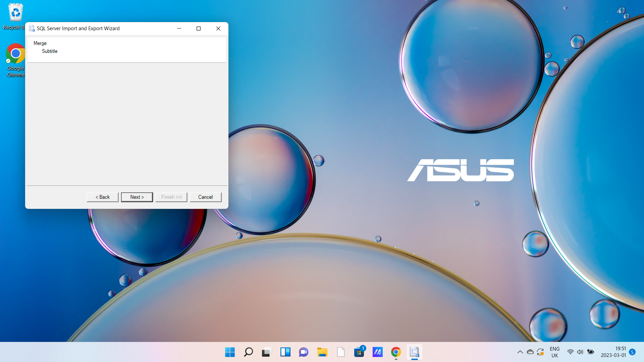The image size is (644, 362).
Task: Open the Recycle Bin desktop icon
Action: coord(15,16)
